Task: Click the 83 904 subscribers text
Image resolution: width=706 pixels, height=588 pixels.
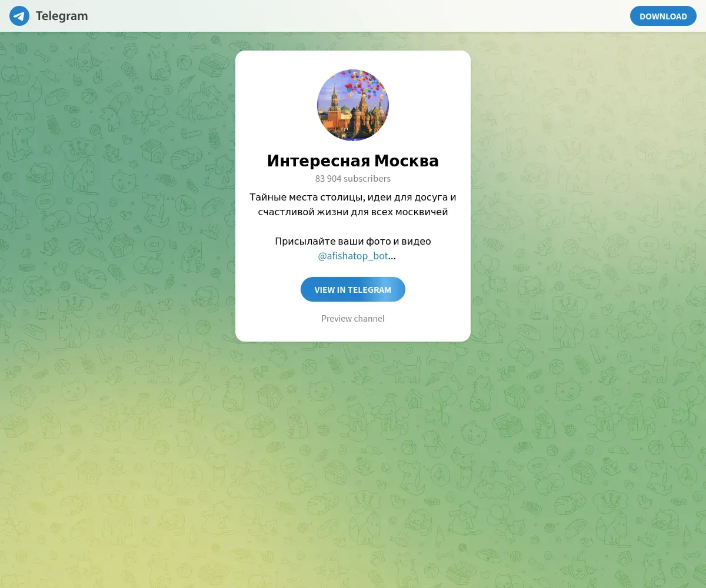Action: coord(353,179)
